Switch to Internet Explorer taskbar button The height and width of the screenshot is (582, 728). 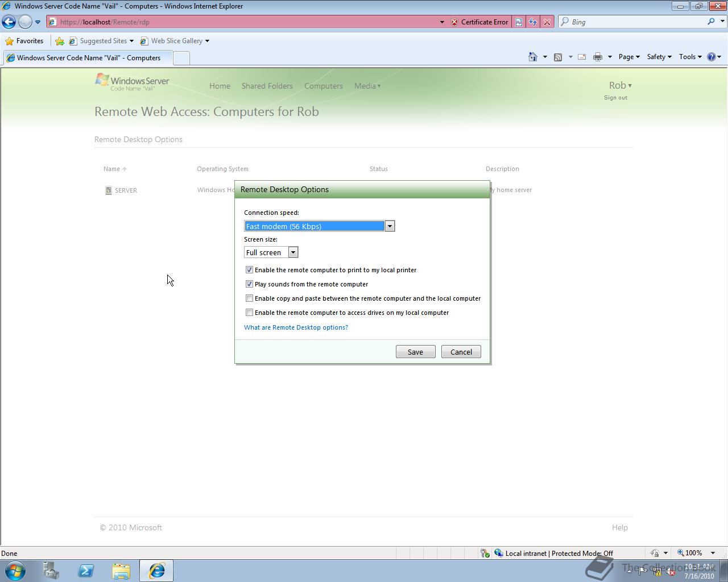point(156,571)
